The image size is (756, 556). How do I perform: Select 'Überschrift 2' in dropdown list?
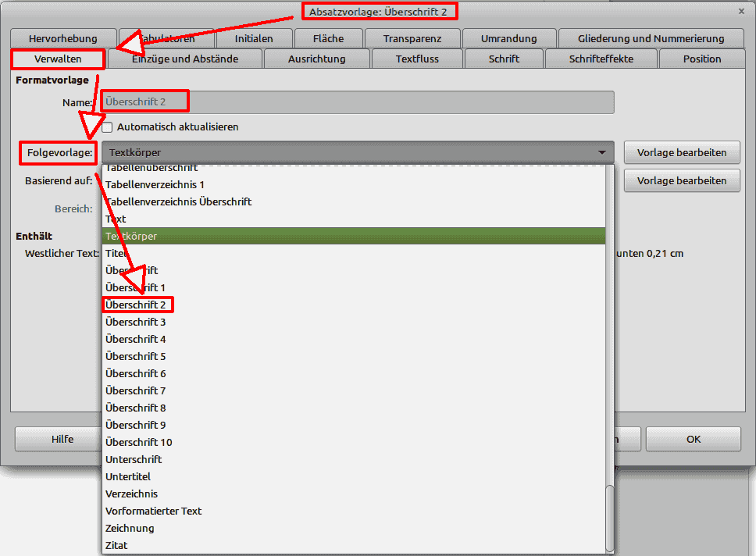point(136,305)
